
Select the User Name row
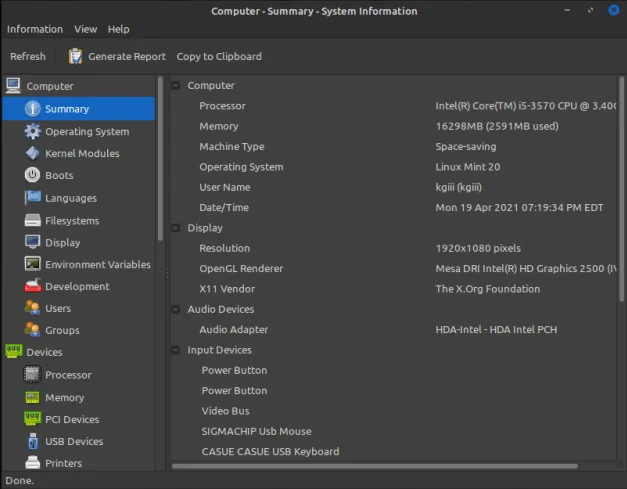394,187
